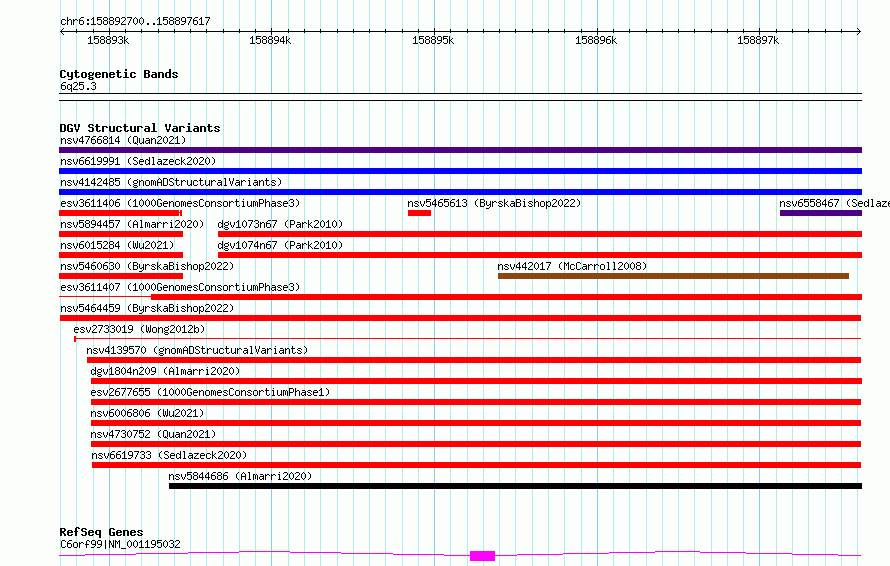
Task: Open nsv6006806 (Wu2021) label
Action: point(147,413)
